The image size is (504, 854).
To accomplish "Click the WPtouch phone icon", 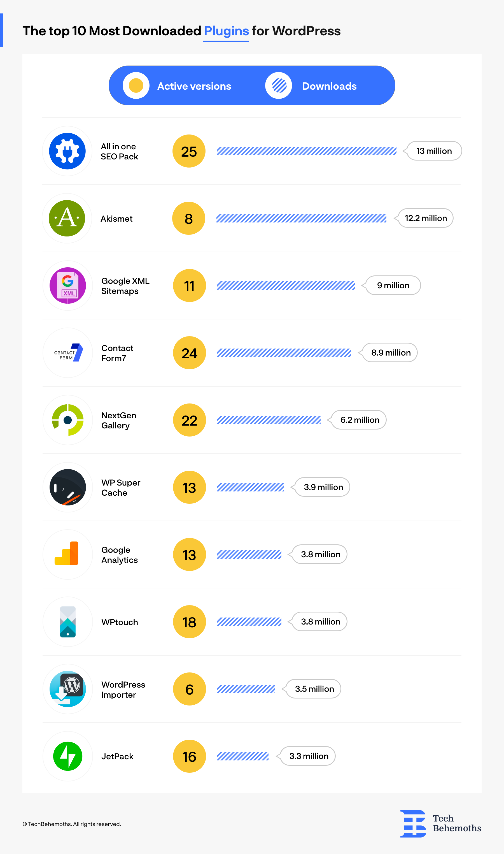I will (67, 622).
